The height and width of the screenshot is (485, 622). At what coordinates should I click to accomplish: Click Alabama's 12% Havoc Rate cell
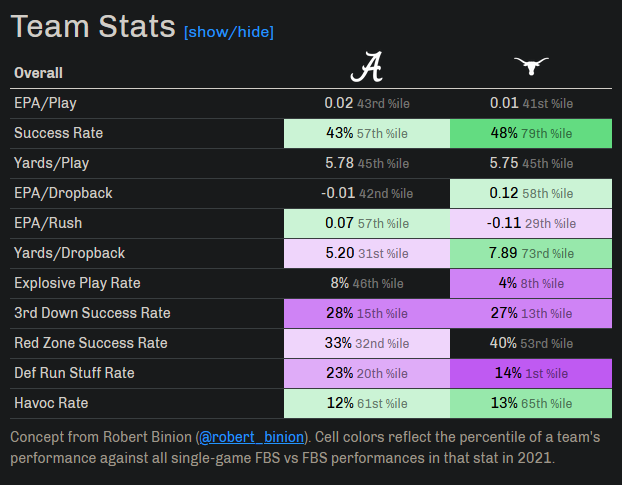point(367,403)
